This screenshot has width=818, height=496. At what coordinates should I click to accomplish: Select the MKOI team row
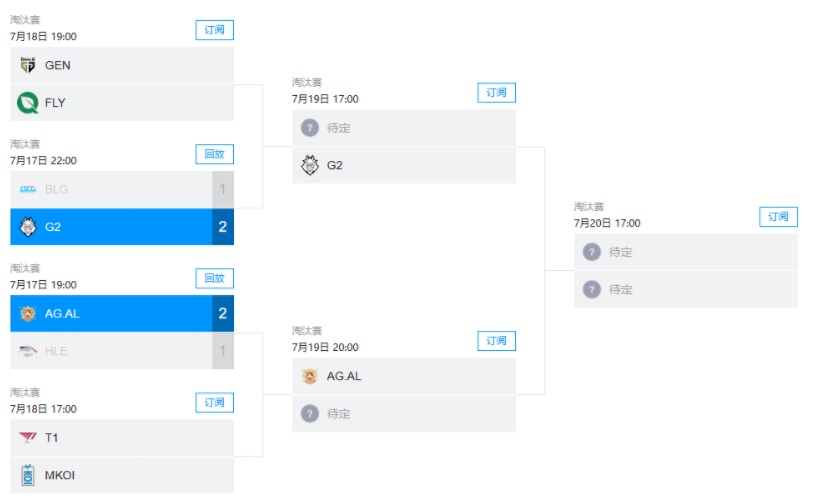(122, 475)
